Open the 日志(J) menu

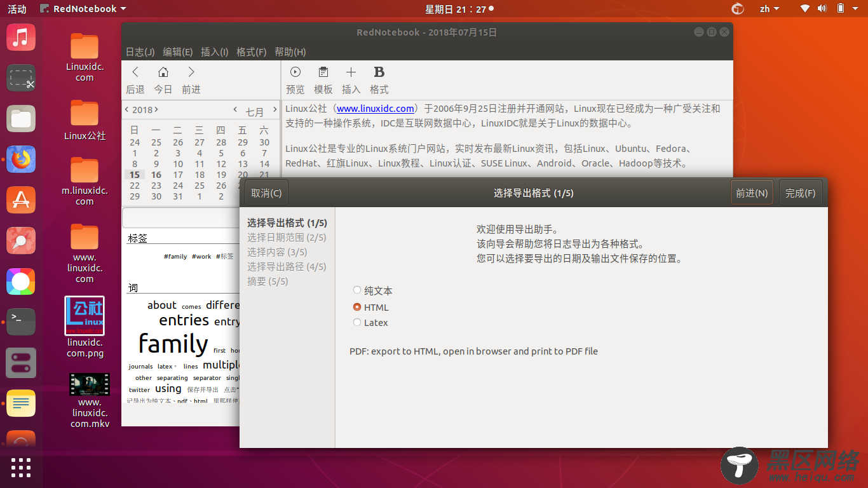tap(140, 52)
